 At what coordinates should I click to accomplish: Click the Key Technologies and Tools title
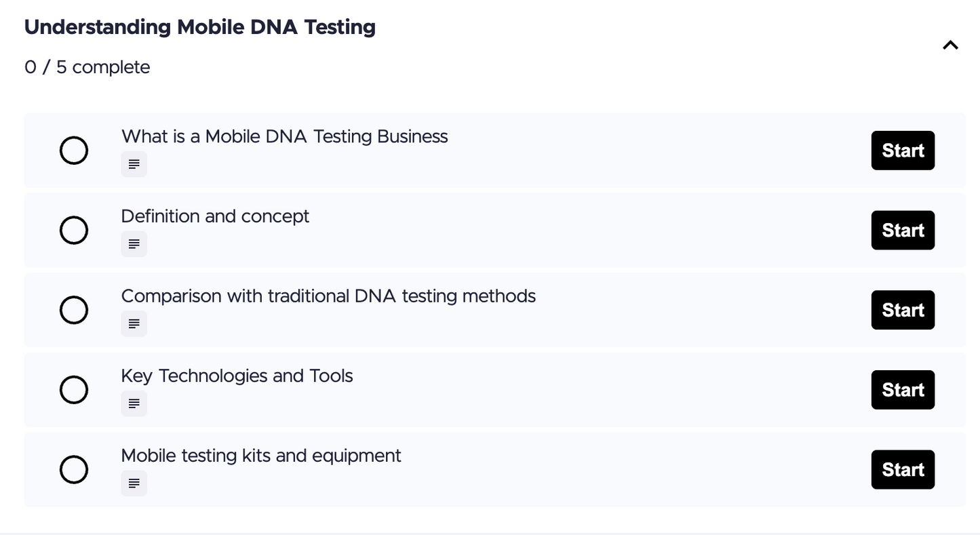(237, 376)
